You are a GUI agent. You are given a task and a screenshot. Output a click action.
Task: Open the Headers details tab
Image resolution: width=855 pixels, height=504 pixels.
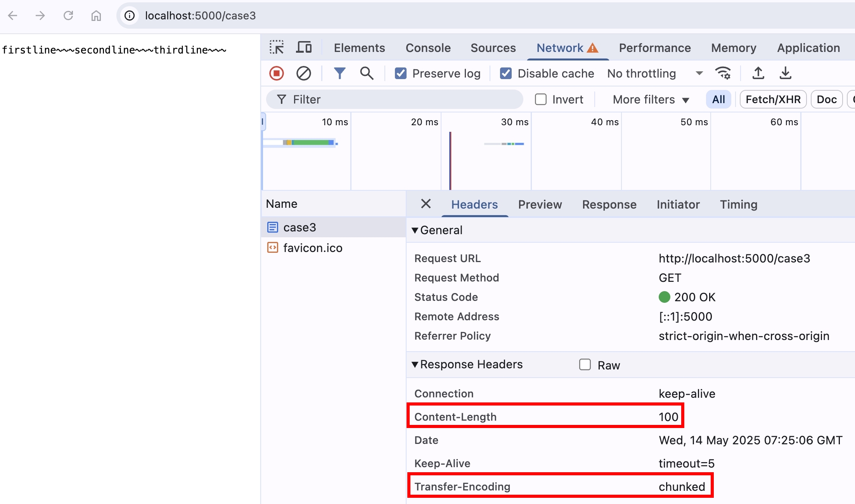coord(474,204)
